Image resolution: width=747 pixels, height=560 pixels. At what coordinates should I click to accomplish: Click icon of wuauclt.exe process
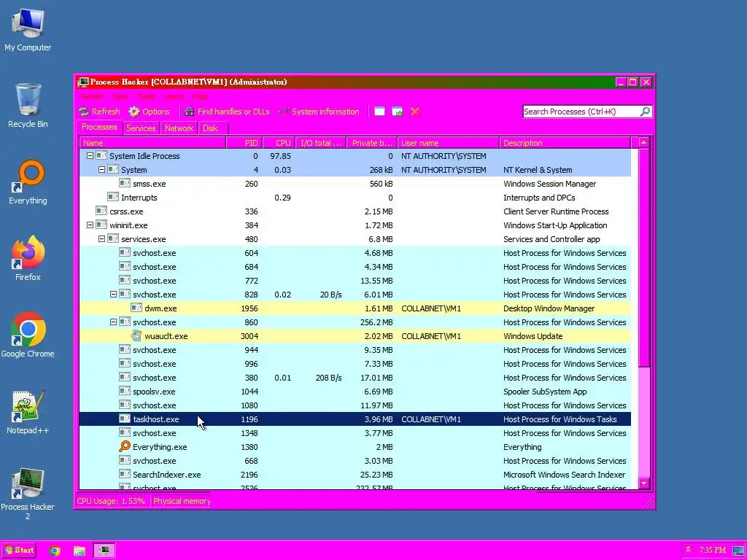point(136,335)
